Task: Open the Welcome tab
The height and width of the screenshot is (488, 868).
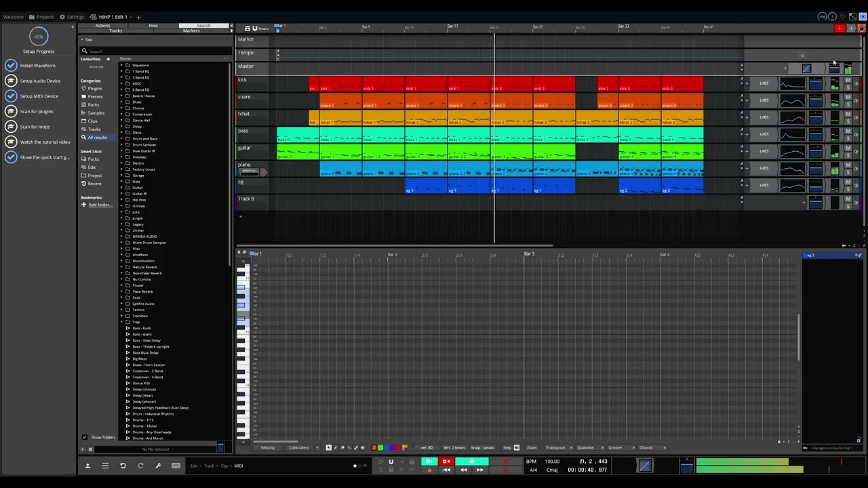Action: (13, 17)
